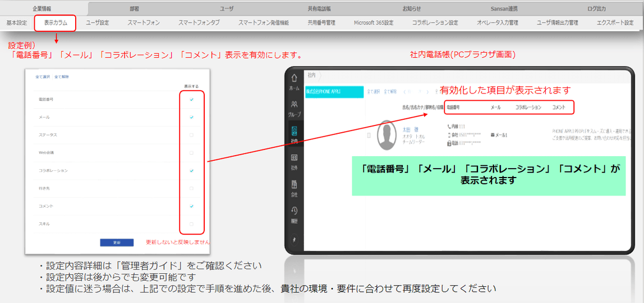Check the ステータス display checkbox
The width and height of the screenshot is (644, 303).
click(191, 135)
